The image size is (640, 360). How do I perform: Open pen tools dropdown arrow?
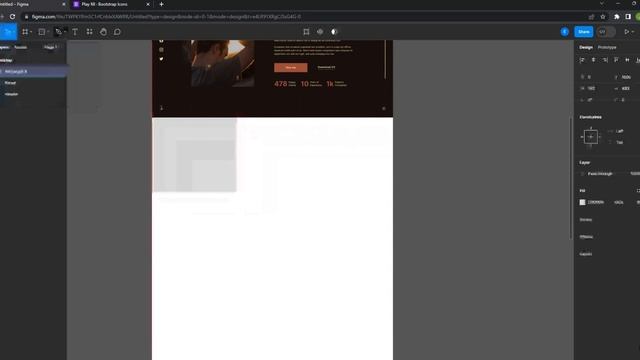point(65,32)
